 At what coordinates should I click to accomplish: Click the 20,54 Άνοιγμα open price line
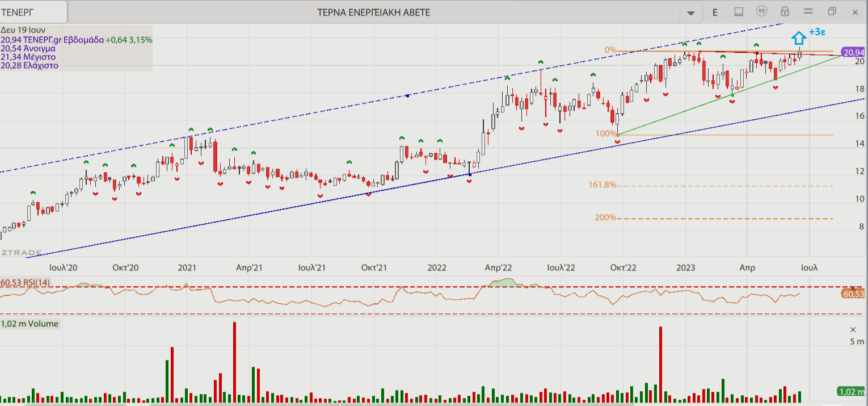(x=28, y=48)
